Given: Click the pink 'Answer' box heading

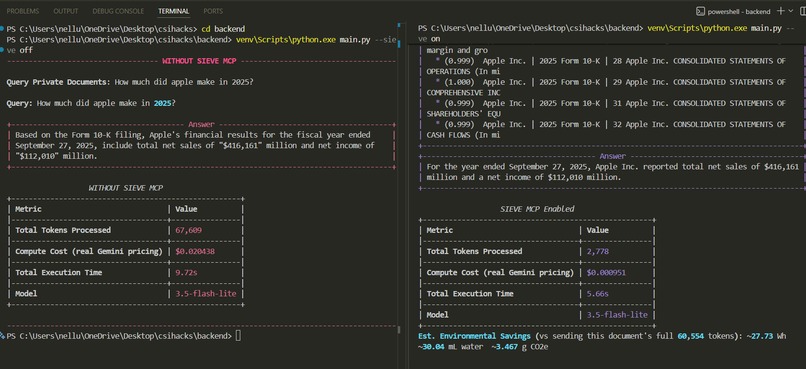Looking at the screenshot, I should (x=201, y=124).
